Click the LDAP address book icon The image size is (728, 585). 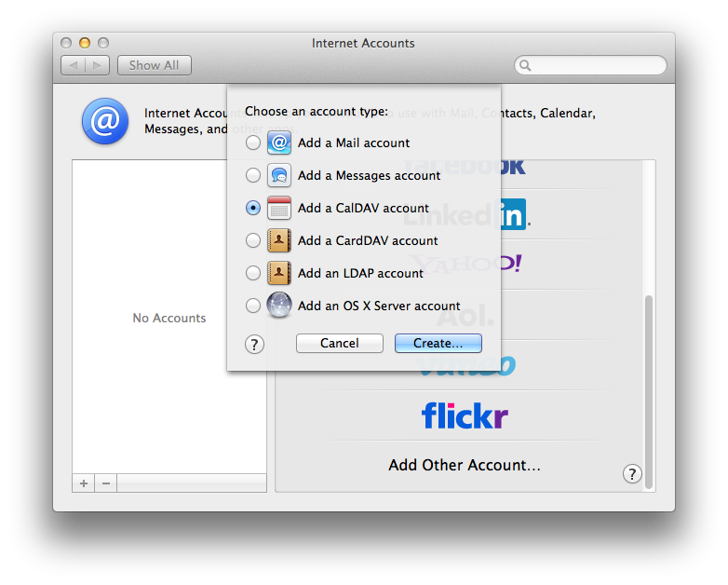tap(279, 273)
